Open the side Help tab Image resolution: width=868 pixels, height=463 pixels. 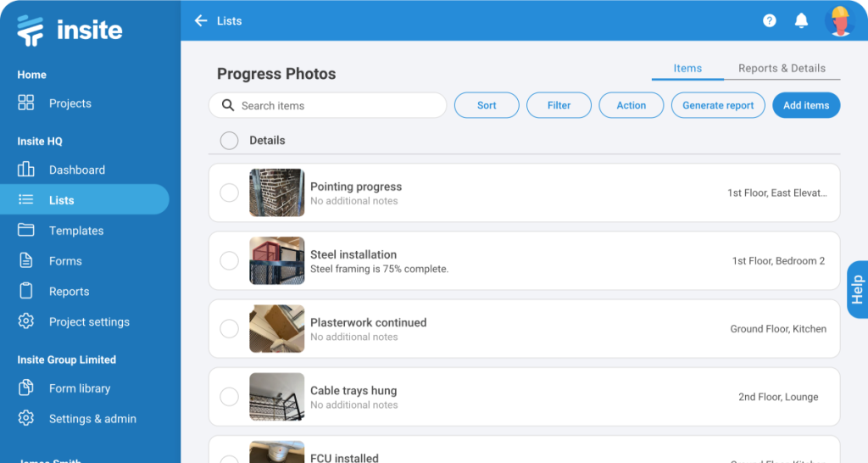(x=858, y=290)
